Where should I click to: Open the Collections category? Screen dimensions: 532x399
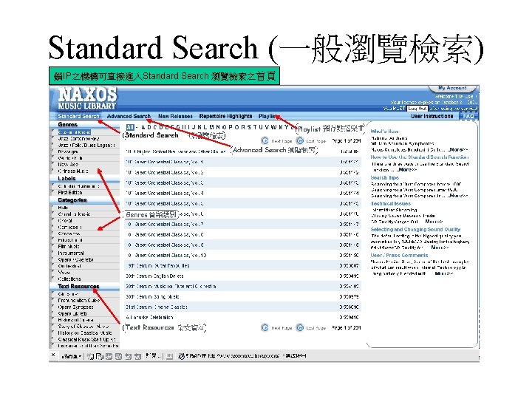click(69, 279)
